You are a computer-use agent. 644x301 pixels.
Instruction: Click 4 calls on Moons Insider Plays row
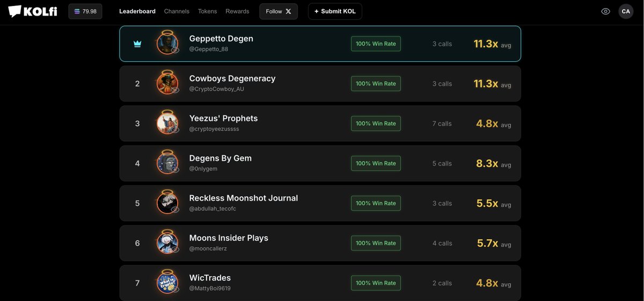tap(442, 243)
